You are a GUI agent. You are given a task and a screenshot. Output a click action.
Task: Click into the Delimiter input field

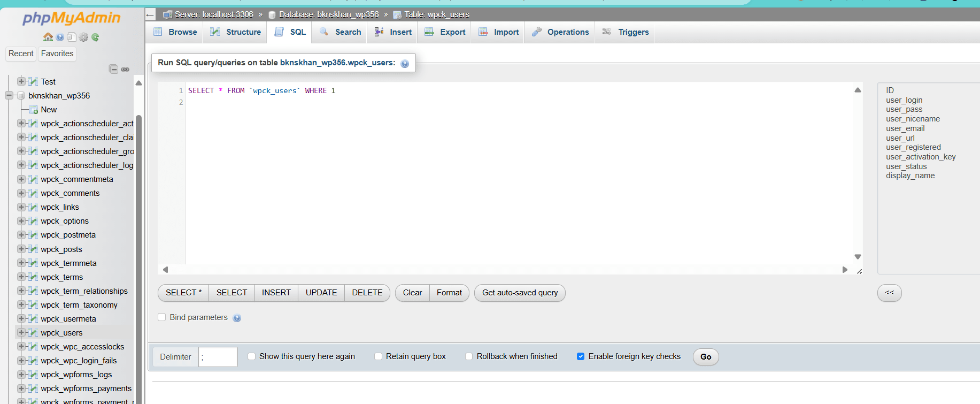(x=218, y=357)
